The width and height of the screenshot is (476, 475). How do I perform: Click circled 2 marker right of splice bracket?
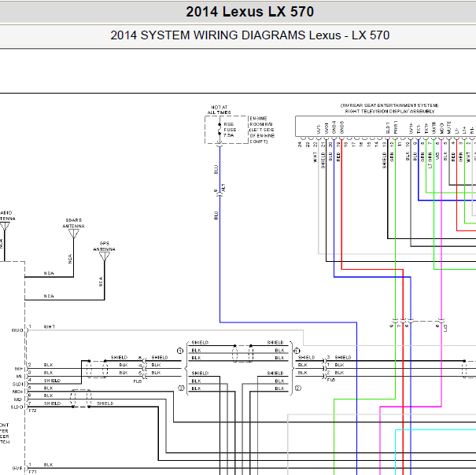(298, 388)
